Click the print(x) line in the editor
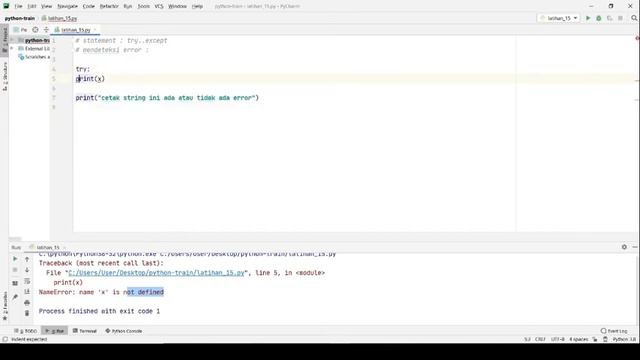Viewport: 640px width, 360px height. click(x=90, y=79)
